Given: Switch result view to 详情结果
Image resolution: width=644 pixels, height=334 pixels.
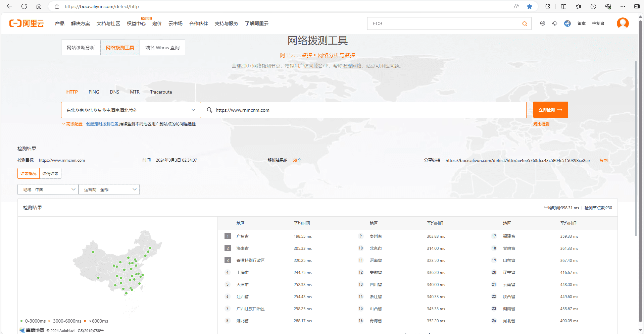Looking at the screenshot, I should tap(50, 173).
